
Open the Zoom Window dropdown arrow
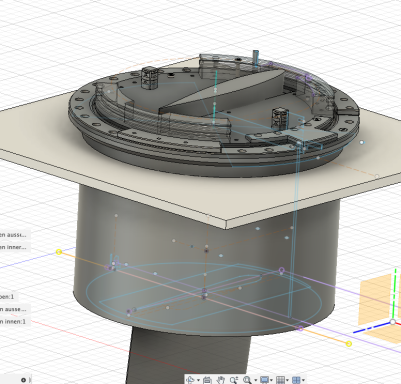255,380
